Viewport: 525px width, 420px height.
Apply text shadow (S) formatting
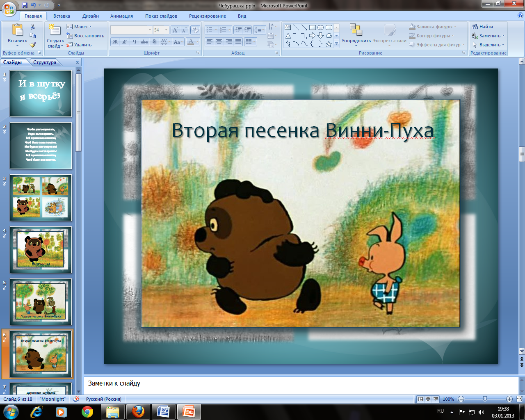154,42
